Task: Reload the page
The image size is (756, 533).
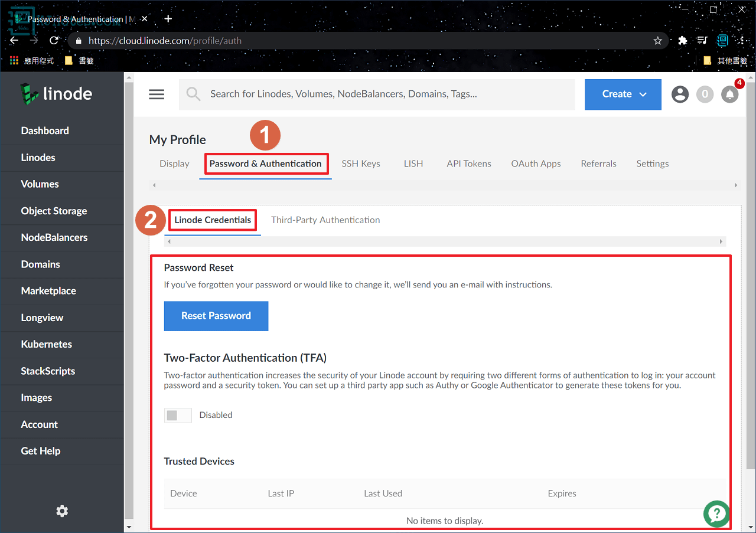Action: (54, 41)
